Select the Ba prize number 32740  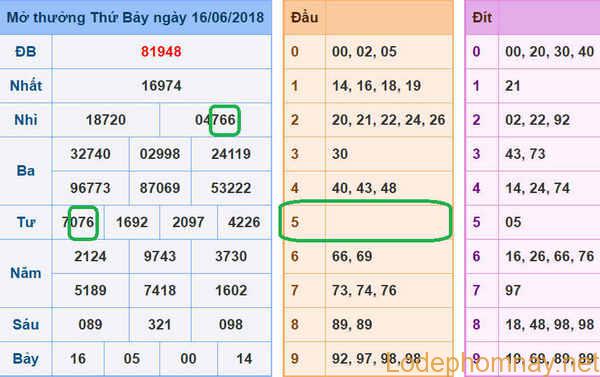click(x=91, y=154)
